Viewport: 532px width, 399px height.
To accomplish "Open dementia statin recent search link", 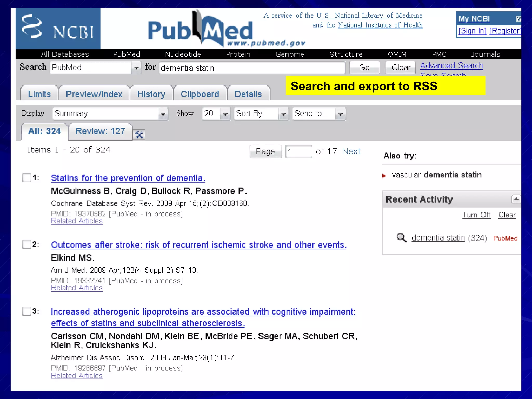I will (x=438, y=238).
